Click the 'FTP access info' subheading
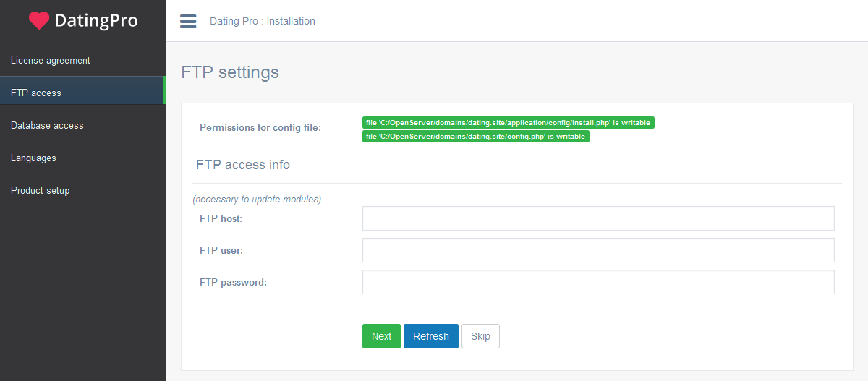Image resolution: width=868 pixels, height=381 pixels. [x=243, y=165]
